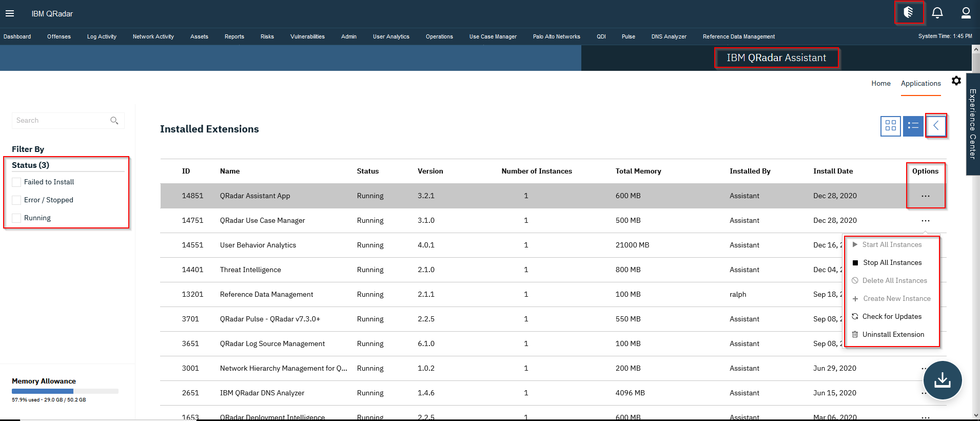Viewport: 980px width, 421px height.
Task: Select Stop All Instances
Action: [x=892, y=262]
